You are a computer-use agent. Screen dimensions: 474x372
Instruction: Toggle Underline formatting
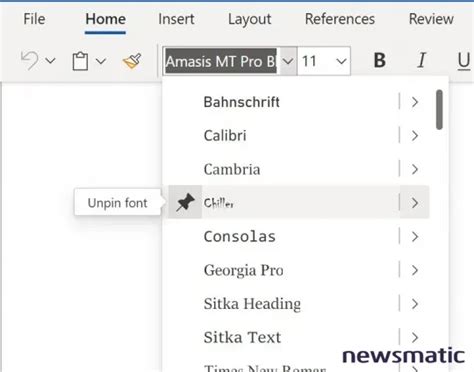464,61
